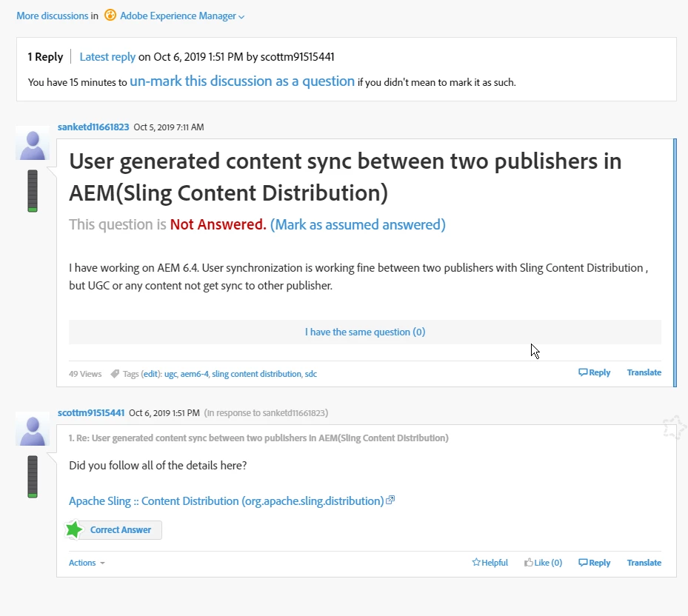
Task: Click the 1 Reply count text
Action: pyautogui.click(x=45, y=57)
